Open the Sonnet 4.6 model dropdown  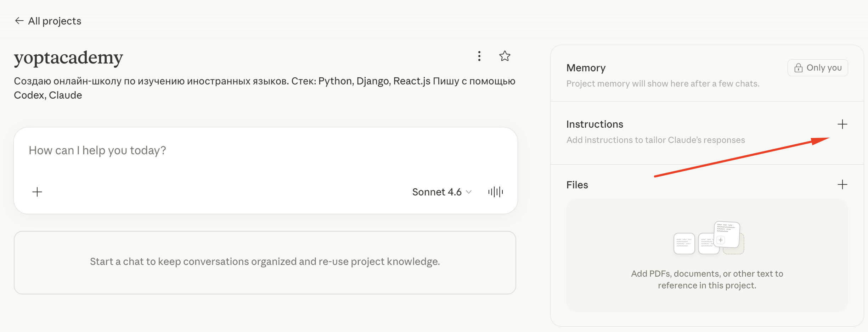(442, 192)
